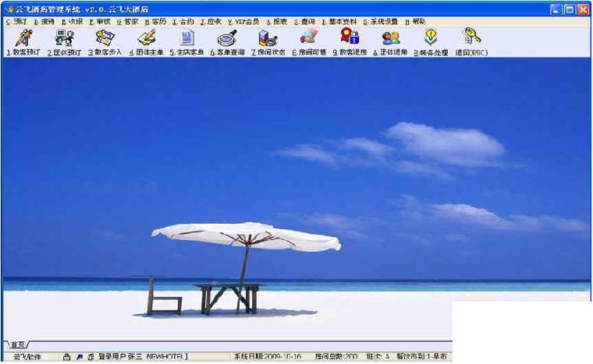The height and width of the screenshot is (364, 593).
Task: Click the 系统日期 date in status bar
Action: click(268, 356)
